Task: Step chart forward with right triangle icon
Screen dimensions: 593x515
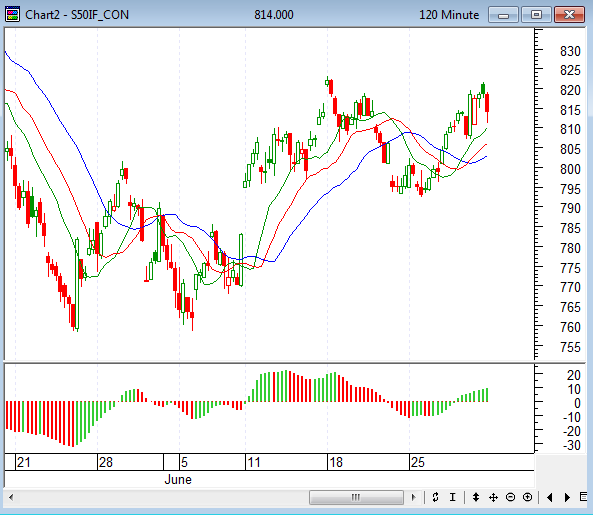Action: [567, 497]
